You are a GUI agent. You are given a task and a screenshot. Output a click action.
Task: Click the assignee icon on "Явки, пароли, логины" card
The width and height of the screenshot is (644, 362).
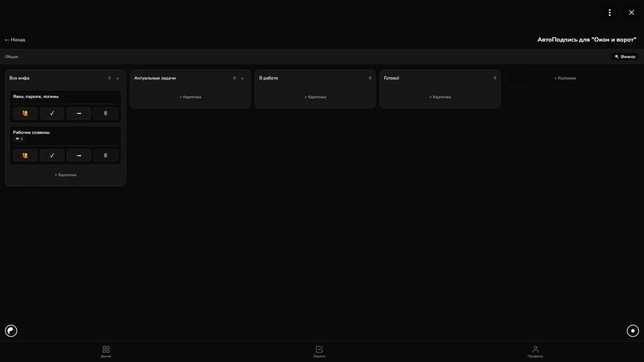click(25, 113)
